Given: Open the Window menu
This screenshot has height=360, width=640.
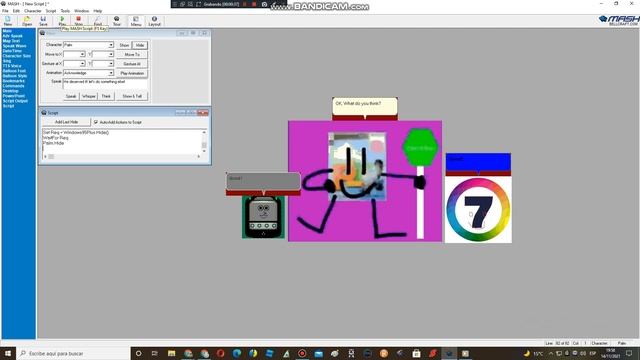Looking at the screenshot, I should coord(81,11).
